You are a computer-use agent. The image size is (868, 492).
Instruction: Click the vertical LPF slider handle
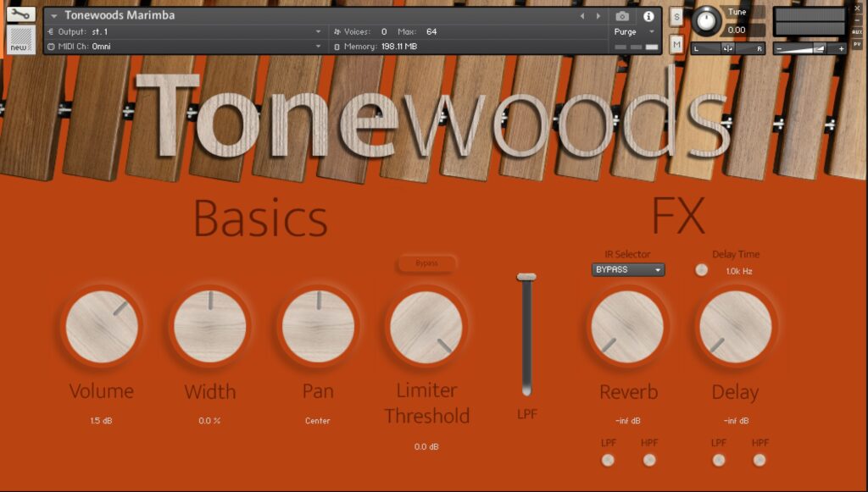526,277
